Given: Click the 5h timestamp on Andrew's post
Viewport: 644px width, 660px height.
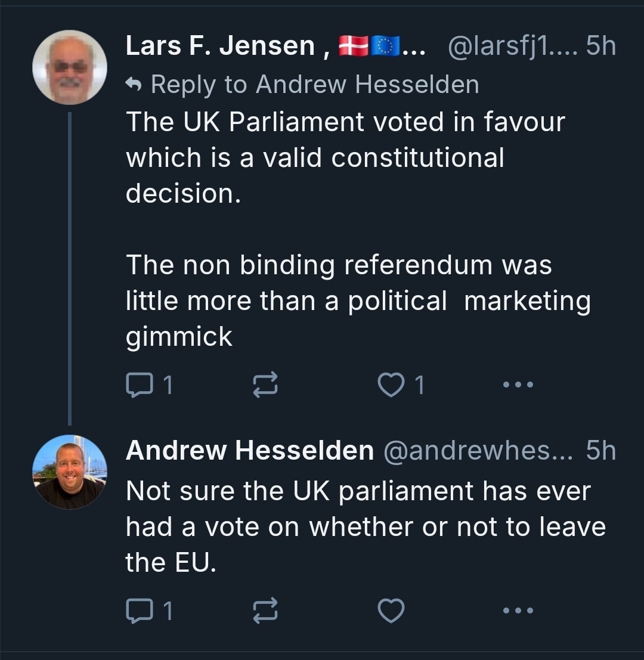Looking at the screenshot, I should pyautogui.click(x=600, y=451).
